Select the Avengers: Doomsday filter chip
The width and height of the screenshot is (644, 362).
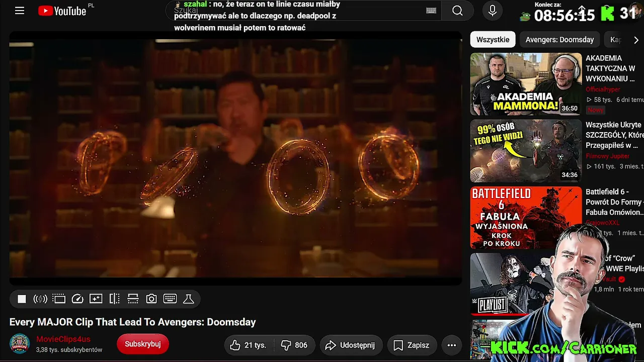tap(559, 40)
